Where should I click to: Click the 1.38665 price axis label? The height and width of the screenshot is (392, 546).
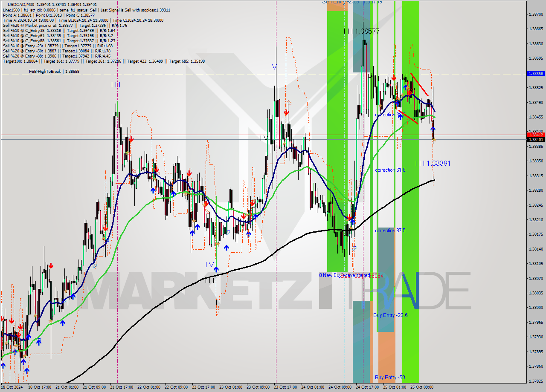tap(535, 29)
